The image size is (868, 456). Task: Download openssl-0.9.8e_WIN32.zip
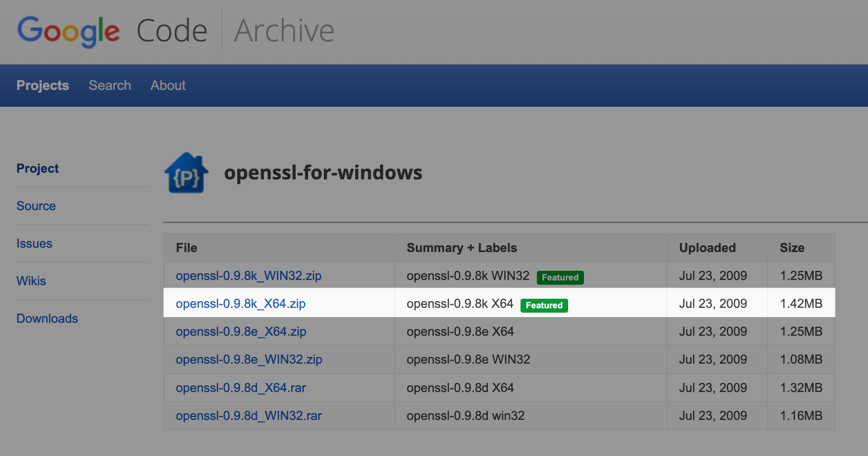pyautogui.click(x=249, y=359)
